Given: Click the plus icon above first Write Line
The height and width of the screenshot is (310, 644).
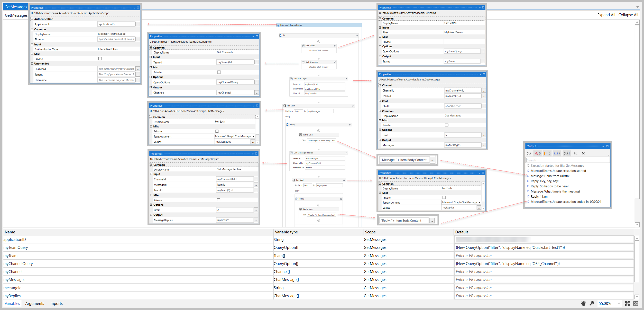Looking at the screenshot, I should coord(319,131).
